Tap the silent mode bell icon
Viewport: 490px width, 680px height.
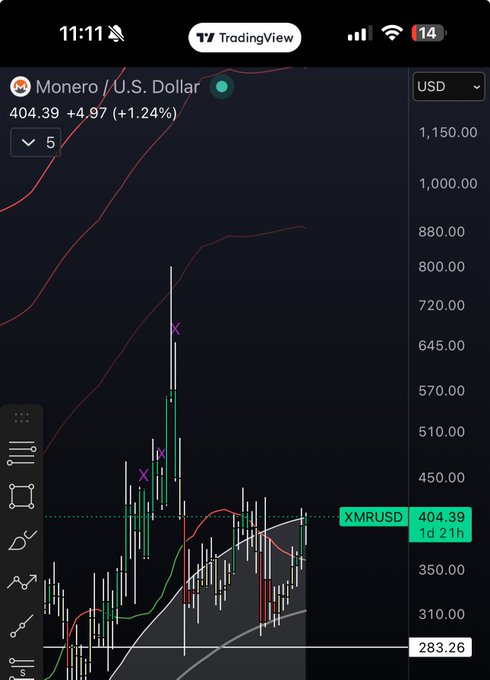tap(116, 33)
